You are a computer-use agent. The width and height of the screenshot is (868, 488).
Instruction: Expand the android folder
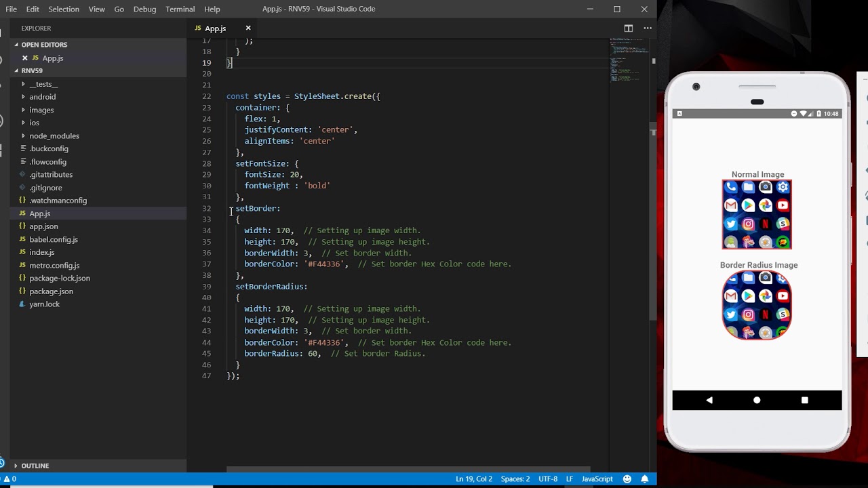tap(42, 97)
